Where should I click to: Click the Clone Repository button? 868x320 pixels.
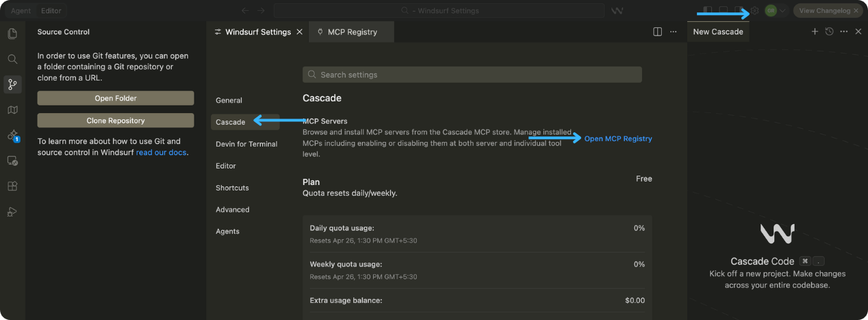click(116, 121)
